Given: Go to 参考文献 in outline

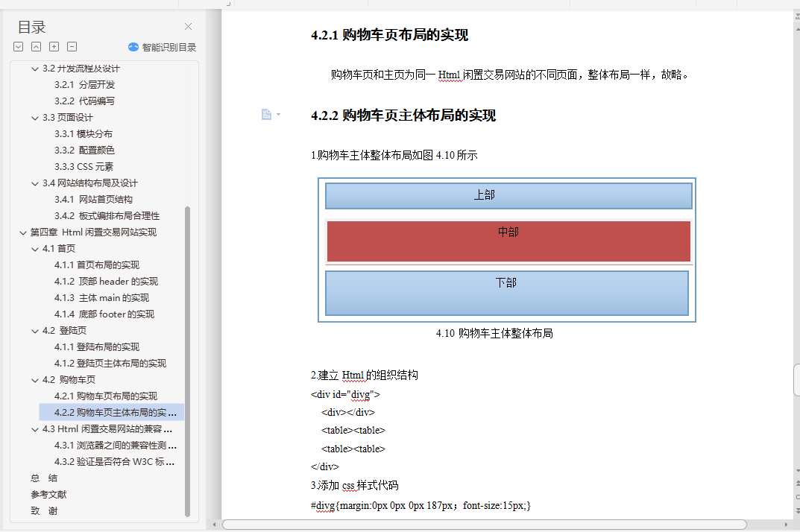Looking at the screenshot, I should click(48, 494).
